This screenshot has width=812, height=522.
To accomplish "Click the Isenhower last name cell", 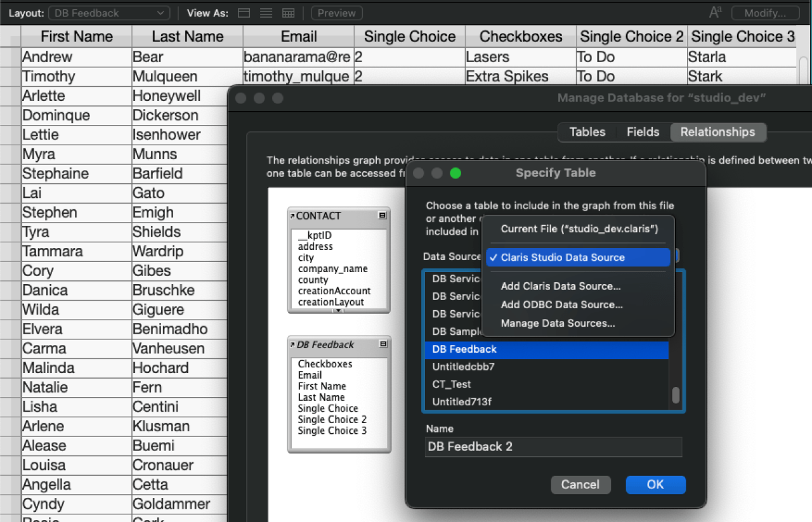I will (180, 135).
